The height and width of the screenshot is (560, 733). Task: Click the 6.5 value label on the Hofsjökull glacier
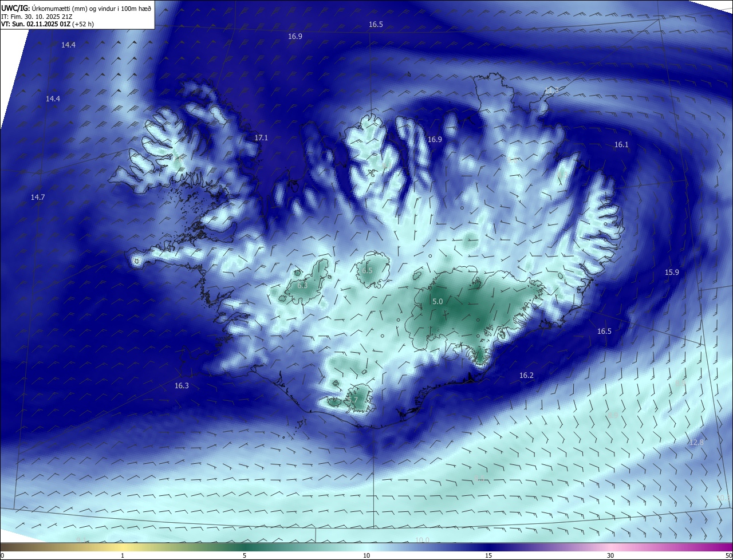click(367, 271)
